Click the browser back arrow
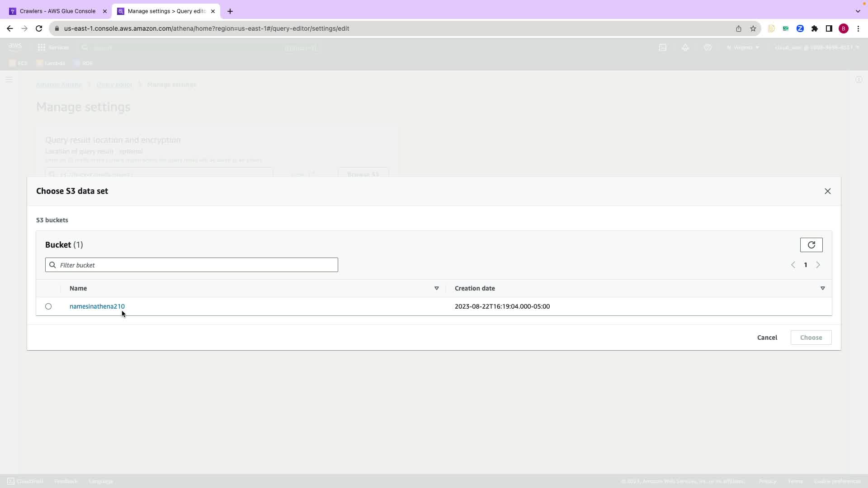Image resolution: width=868 pixels, height=488 pixels. pyautogui.click(x=10, y=28)
